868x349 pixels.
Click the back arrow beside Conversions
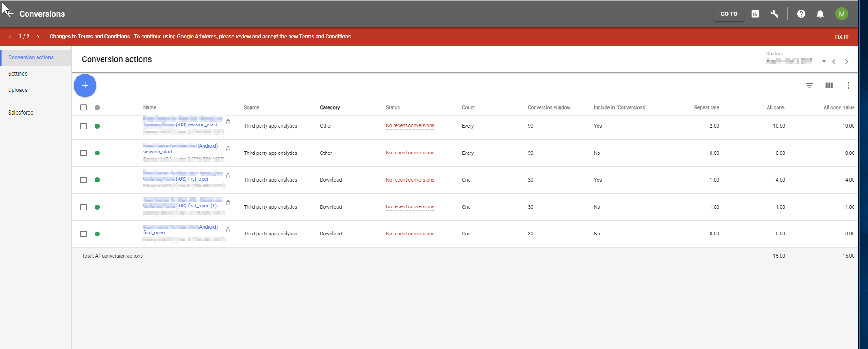click(x=9, y=14)
